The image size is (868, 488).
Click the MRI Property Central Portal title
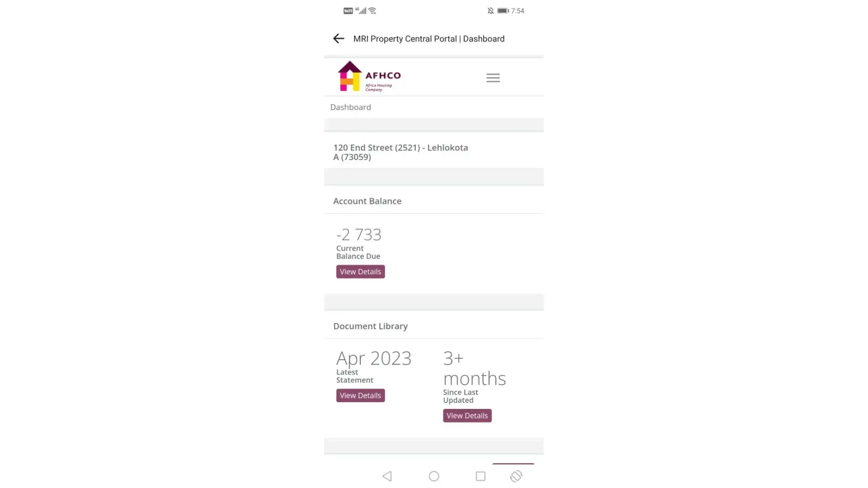[x=429, y=39]
